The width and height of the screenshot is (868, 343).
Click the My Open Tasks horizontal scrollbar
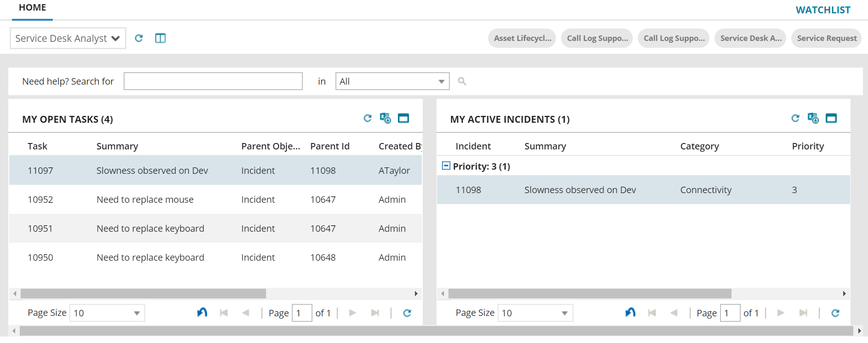coord(143,293)
